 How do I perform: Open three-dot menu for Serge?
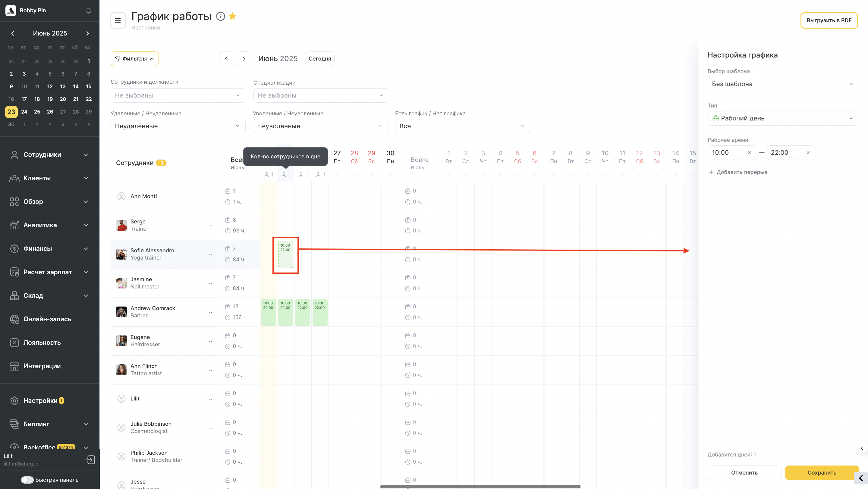coord(209,226)
